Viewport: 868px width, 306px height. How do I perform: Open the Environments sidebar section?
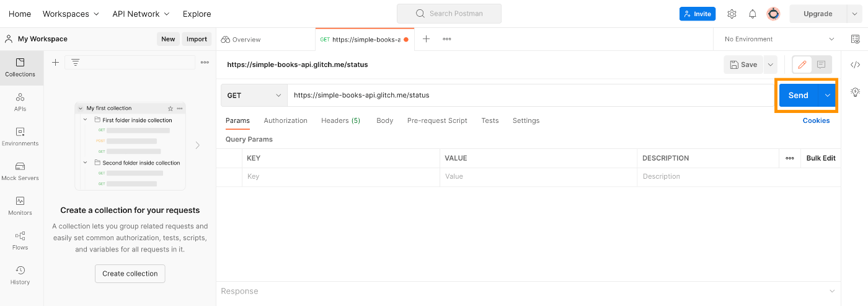point(20,137)
